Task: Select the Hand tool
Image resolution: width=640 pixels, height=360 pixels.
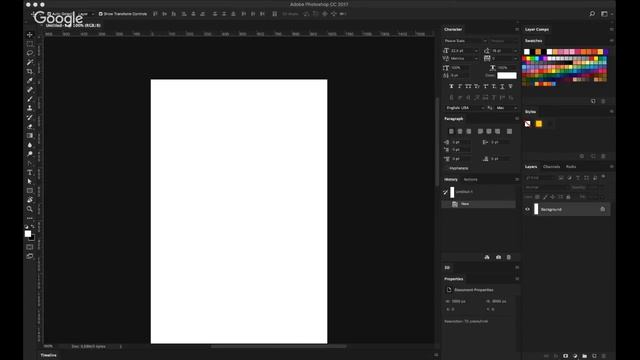Action: [30, 200]
